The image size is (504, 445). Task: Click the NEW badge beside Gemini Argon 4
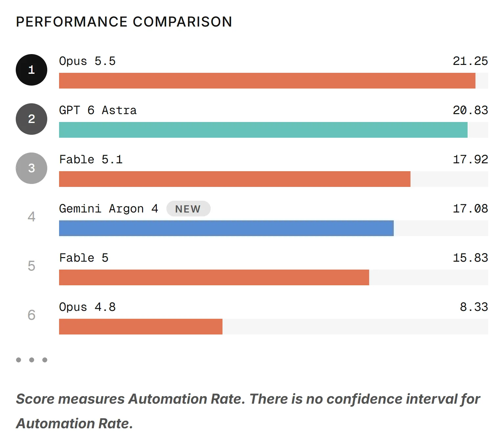tap(188, 209)
